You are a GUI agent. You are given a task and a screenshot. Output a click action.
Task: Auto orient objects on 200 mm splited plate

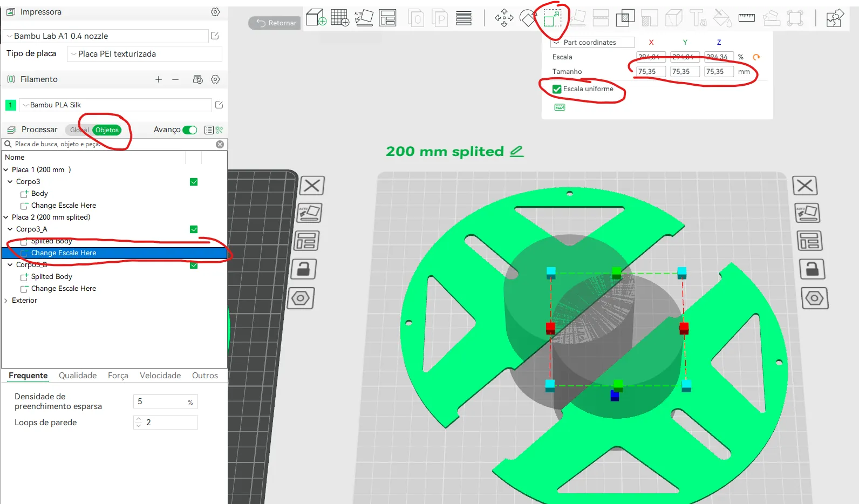(x=808, y=213)
